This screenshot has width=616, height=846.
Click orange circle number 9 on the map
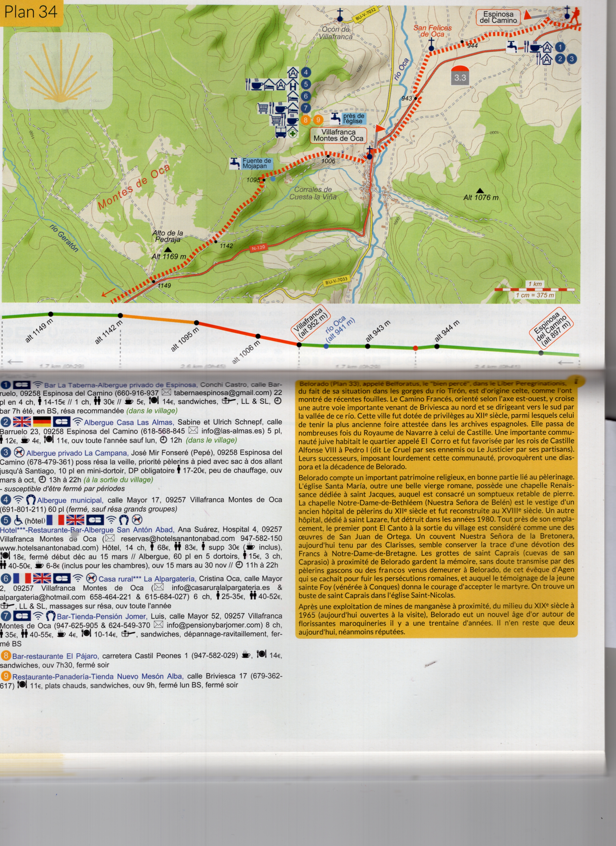(318, 120)
